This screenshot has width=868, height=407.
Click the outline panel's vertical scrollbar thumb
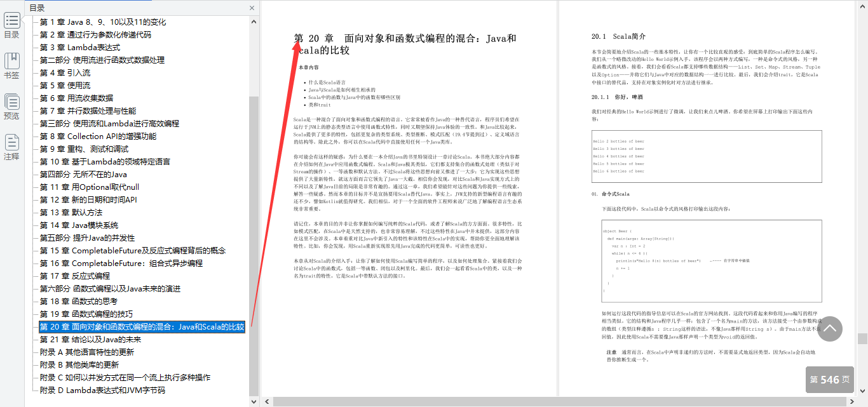point(254,246)
